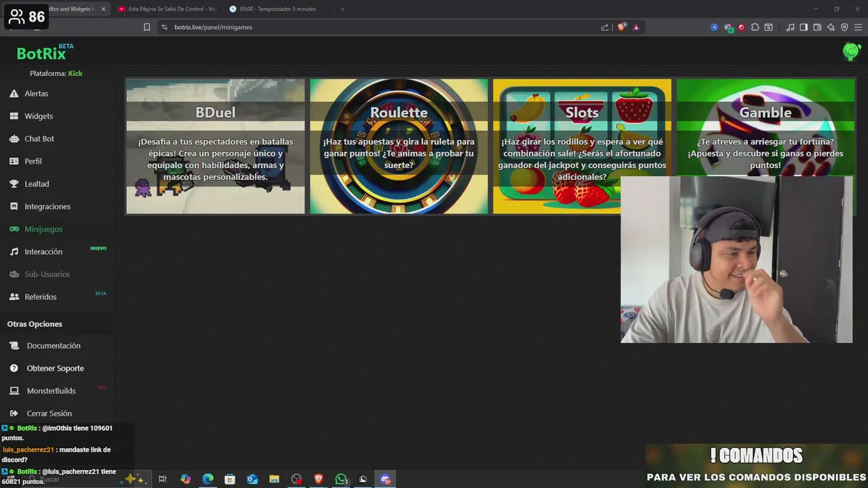Click the "Otras Opciones" heading

[35, 324]
